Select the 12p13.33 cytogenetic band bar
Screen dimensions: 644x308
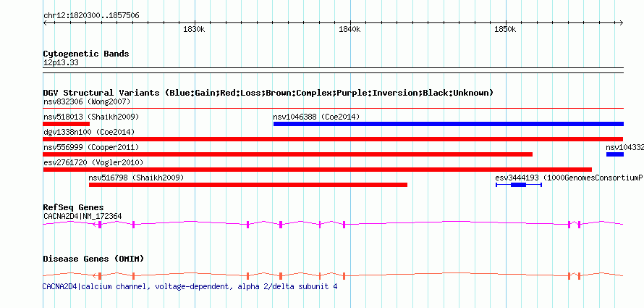click(x=333, y=70)
